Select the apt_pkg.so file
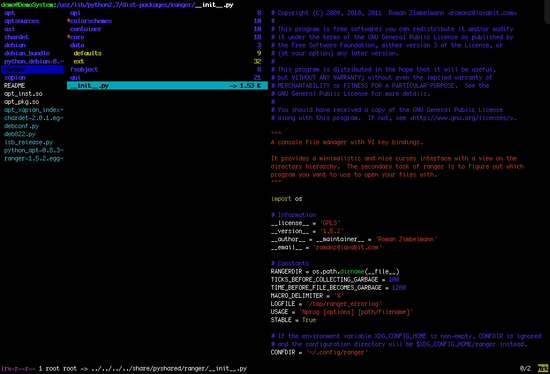This screenshot has height=374, width=550. coord(21,102)
